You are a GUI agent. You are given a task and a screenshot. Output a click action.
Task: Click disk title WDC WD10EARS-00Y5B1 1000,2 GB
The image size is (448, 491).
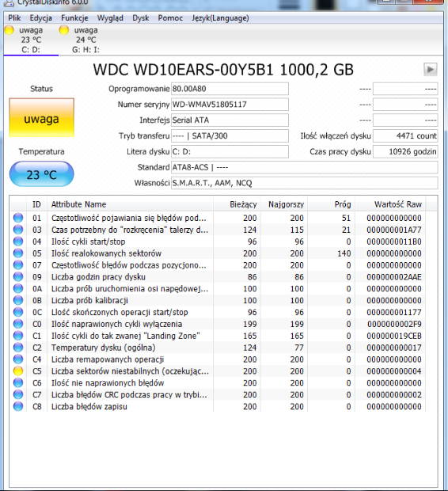pyautogui.click(x=223, y=70)
